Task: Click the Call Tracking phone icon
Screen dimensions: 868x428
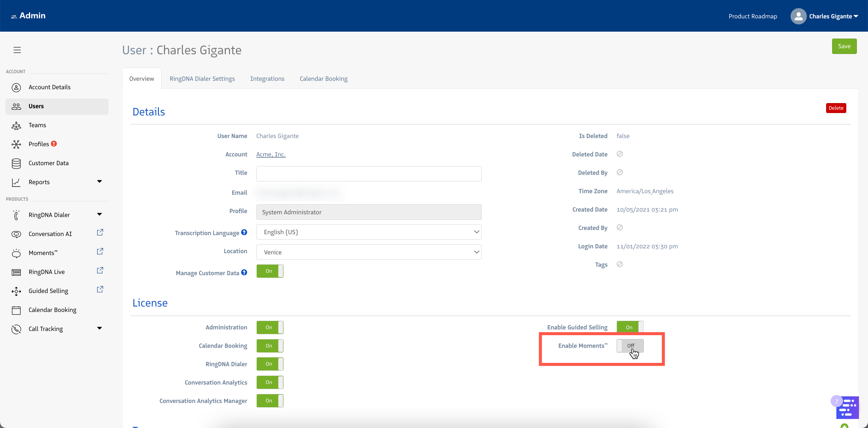Action: pos(16,329)
